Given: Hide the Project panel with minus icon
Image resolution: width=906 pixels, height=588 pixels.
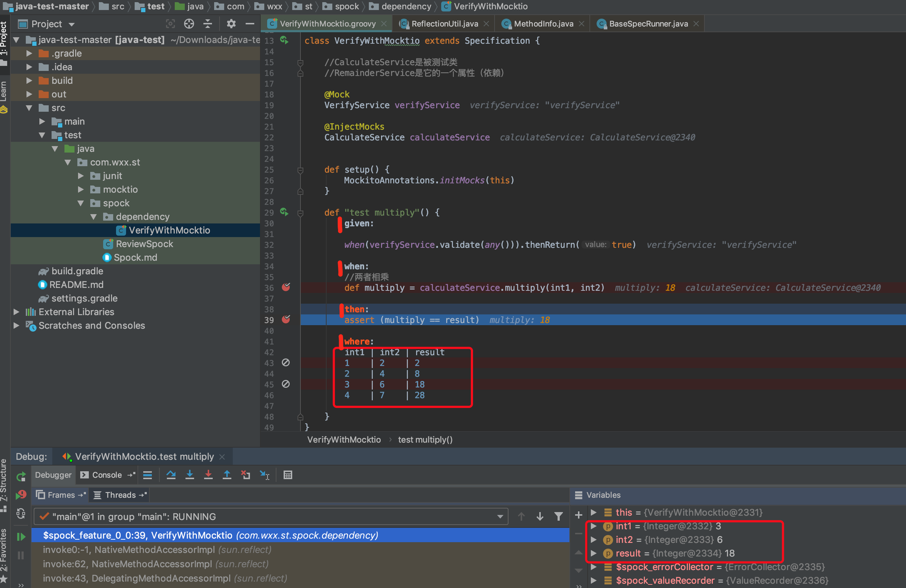Looking at the screenshot, I should (250, 24).
